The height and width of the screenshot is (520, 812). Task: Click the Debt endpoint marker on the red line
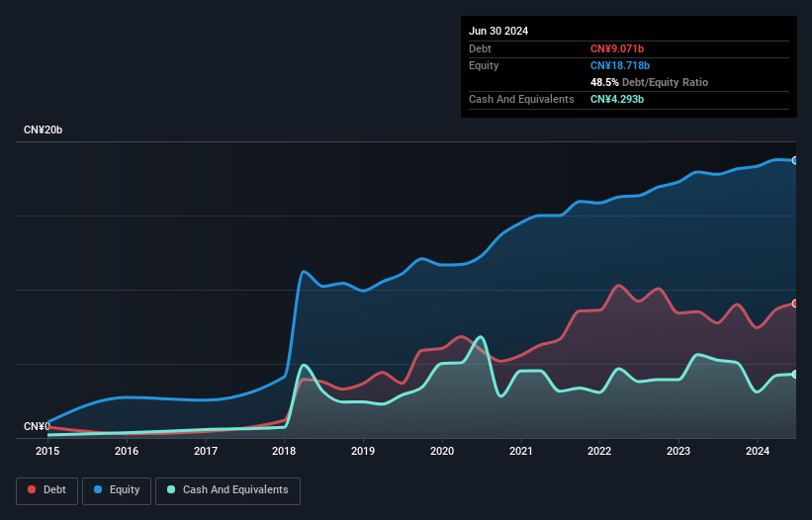coord(795,303)
